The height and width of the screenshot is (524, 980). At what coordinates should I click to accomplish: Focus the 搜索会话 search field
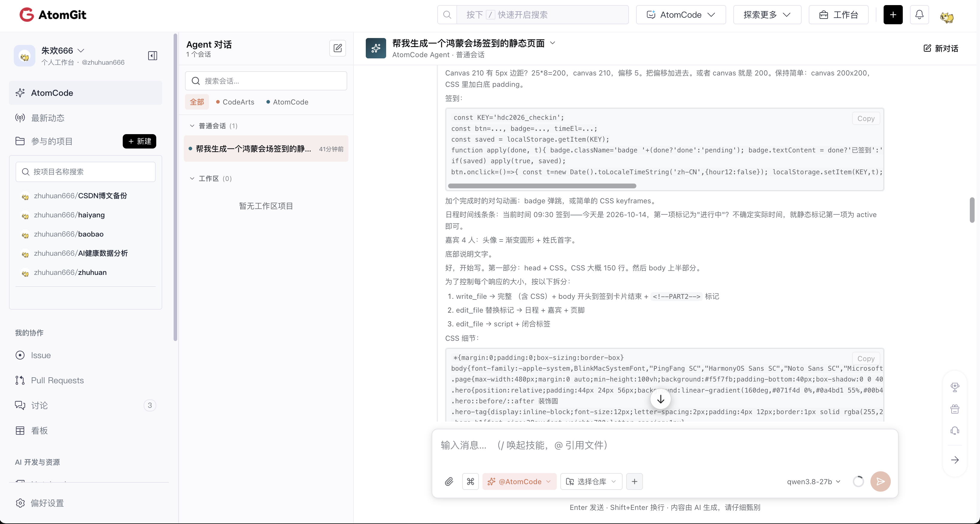coord(266,81)
